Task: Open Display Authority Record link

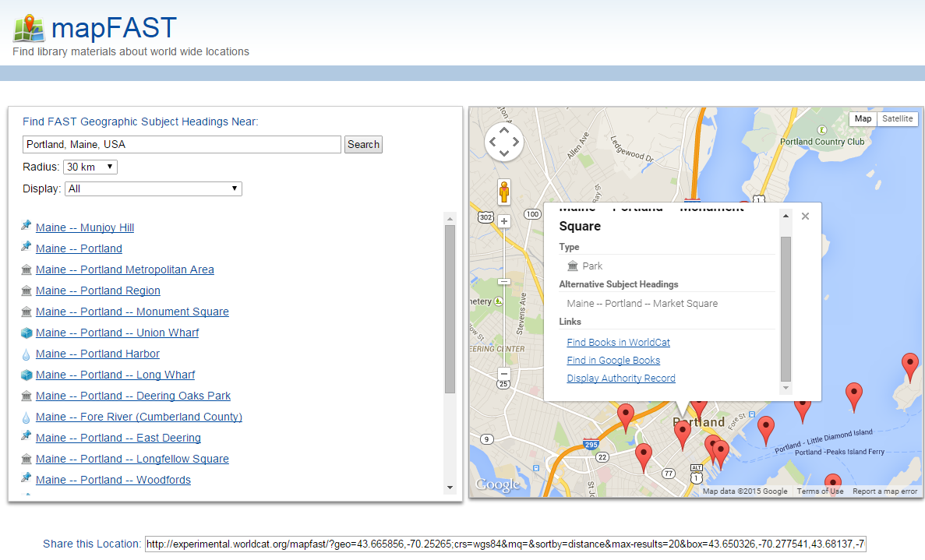Action: coord(621,379)
